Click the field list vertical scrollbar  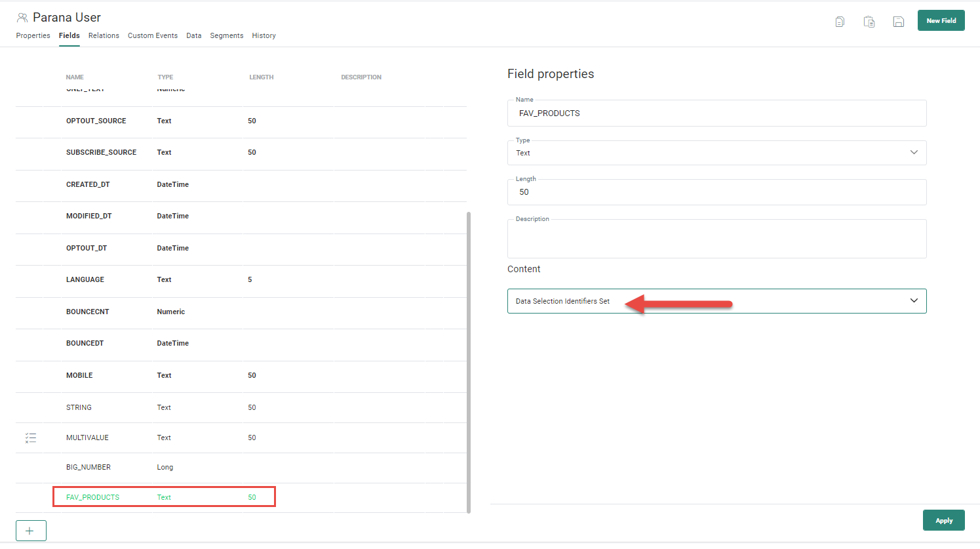tap(468, 361)
